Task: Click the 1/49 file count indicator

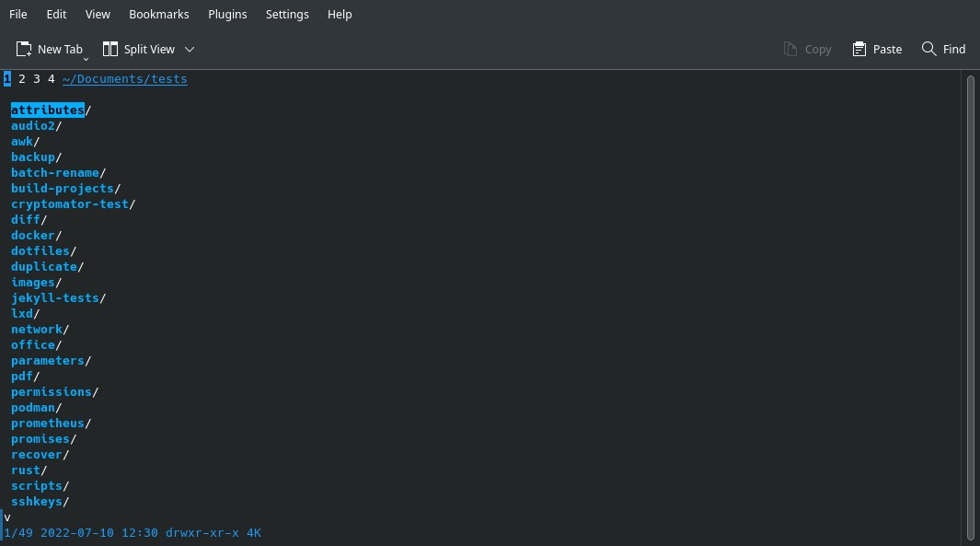Action: coord(18,533)
